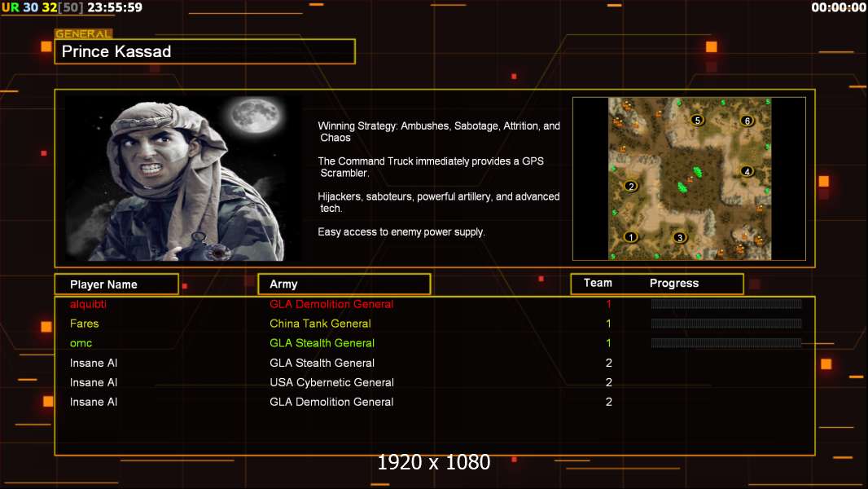
Task: Click alquibti's loading progress bar
Action: point(726,303)
